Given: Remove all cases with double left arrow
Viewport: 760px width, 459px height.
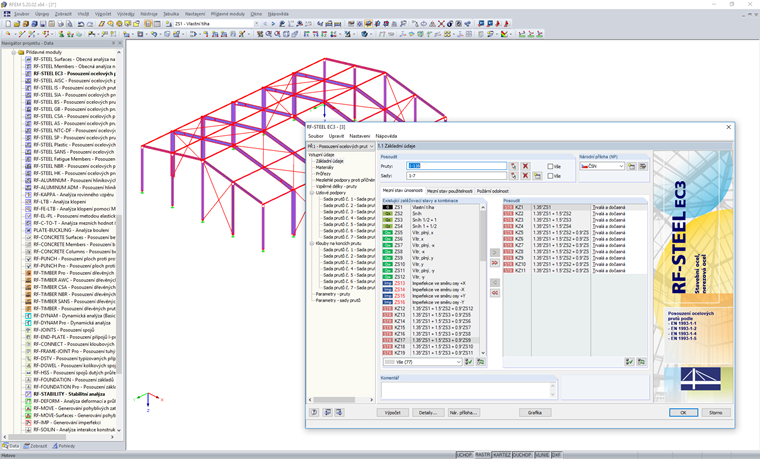Looking at the screenshot, I should (x=494, y=293).
